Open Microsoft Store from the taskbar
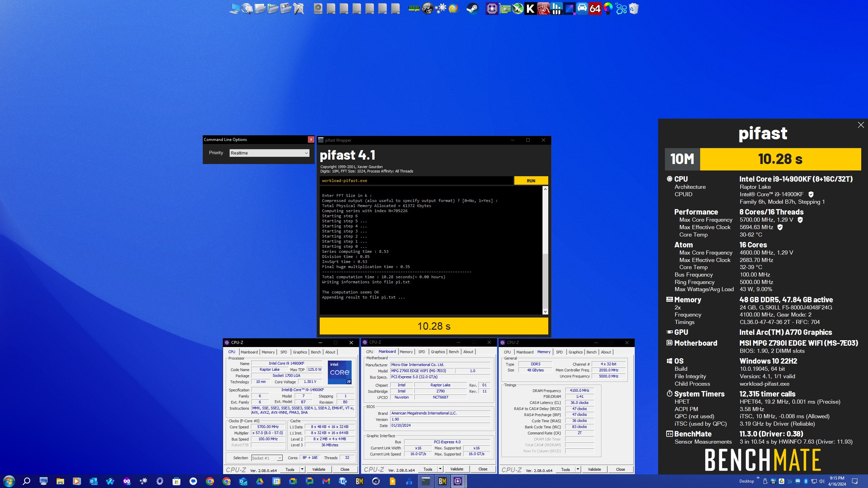 pos(176,481)
